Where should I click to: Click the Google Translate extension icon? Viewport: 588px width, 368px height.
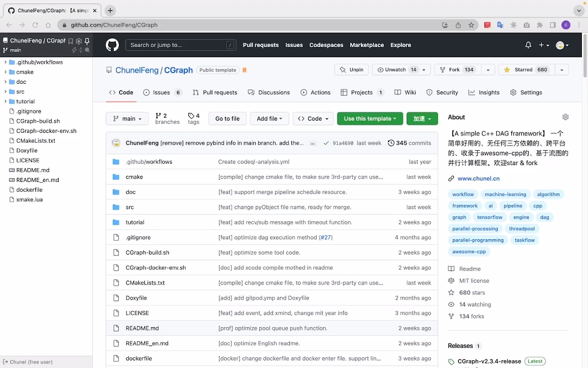[x=500, y=25]
